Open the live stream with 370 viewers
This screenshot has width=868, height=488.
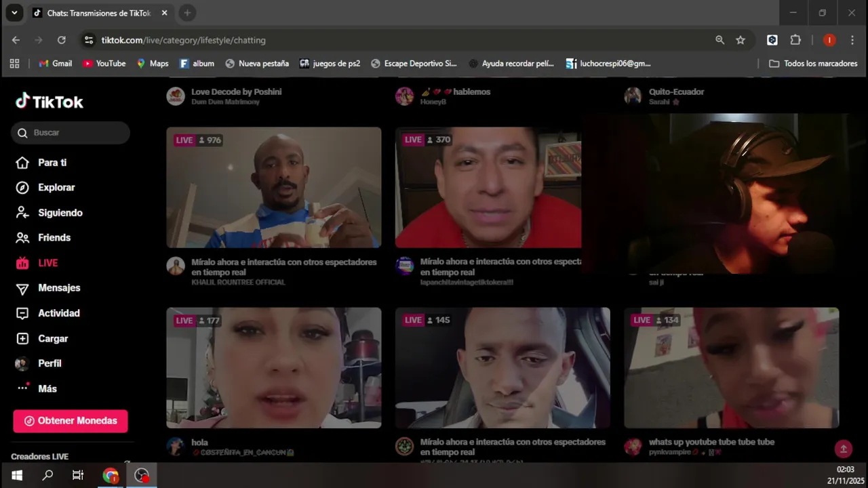coord(488,187)
